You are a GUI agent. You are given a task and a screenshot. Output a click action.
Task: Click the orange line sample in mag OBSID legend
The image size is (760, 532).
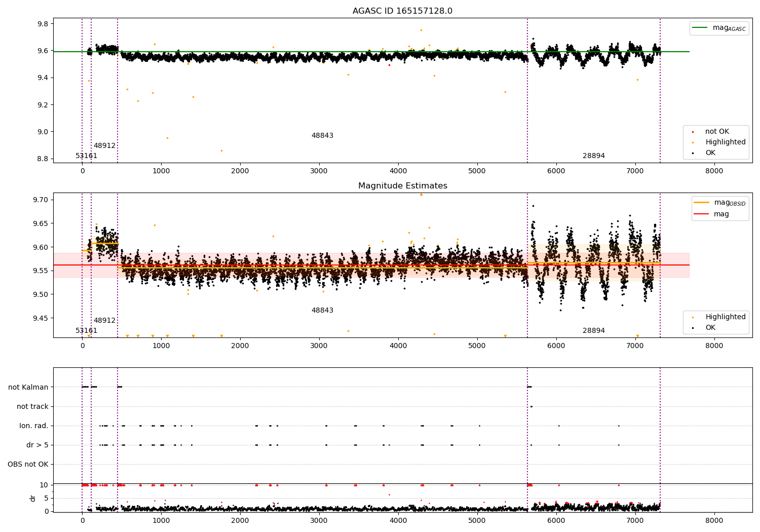(x=702, y=203)
